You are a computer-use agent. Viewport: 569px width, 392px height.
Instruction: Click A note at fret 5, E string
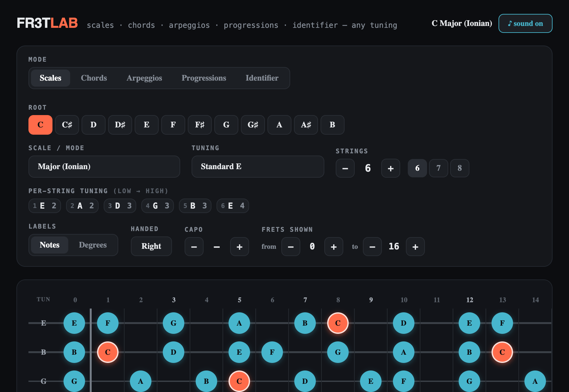click(239, 323)
